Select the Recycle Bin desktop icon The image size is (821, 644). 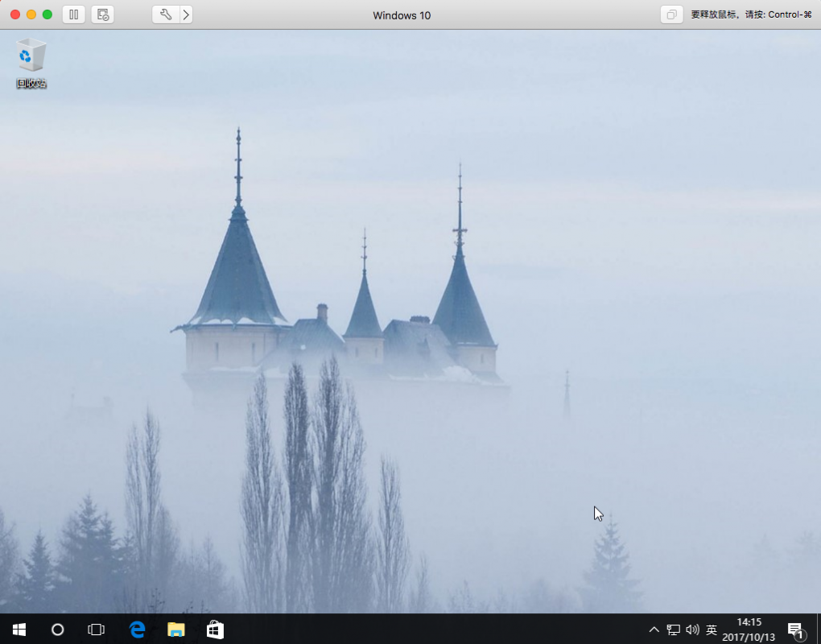point(31,63)
